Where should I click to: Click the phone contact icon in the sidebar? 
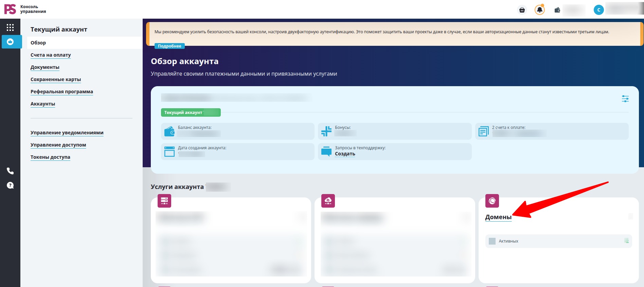pyautogui.click(x=10, y=171)
